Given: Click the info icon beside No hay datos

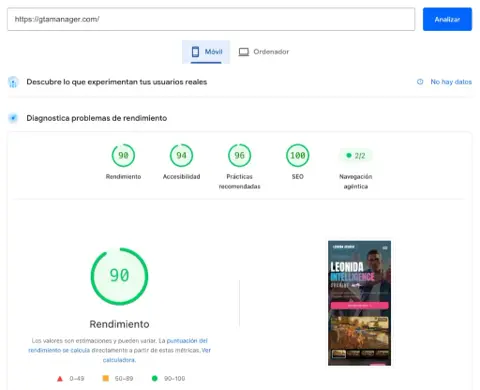Looking at the screenshot, I should pyautogui.click(x=420, y=82).
